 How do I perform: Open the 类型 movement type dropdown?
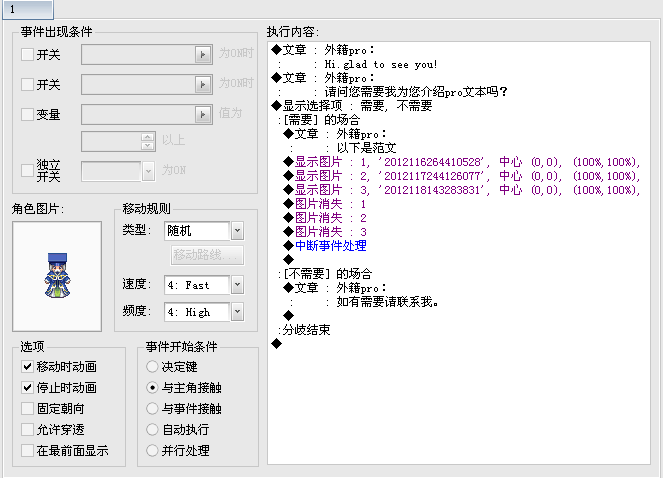click(237, 231)
